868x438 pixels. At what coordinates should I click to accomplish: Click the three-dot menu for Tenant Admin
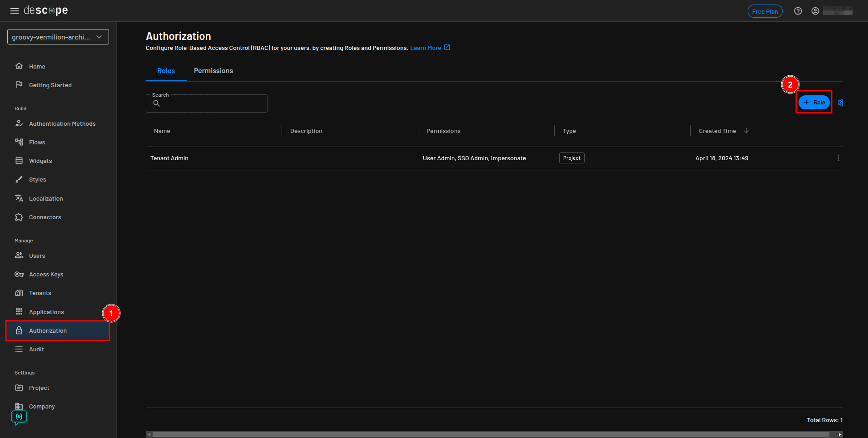tap(838, 158)
